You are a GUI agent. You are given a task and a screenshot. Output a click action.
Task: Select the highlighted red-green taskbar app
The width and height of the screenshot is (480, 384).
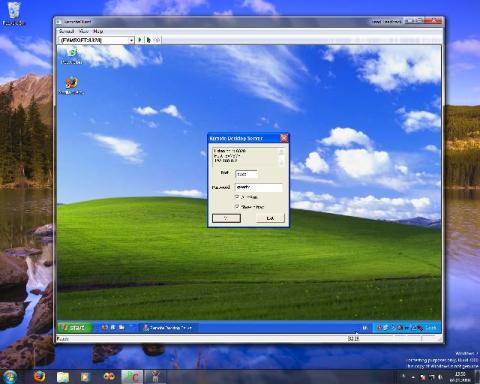pos(132,377)
